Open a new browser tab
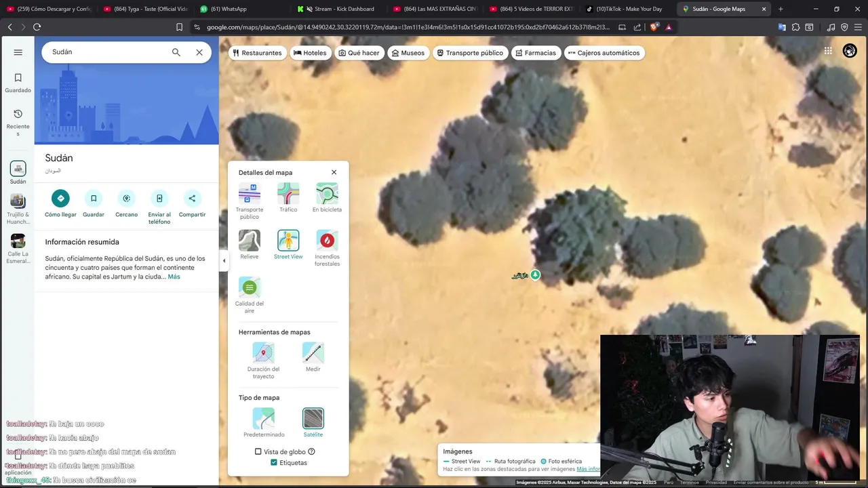Viewport: 868px width, 488px height. (x=781, y=9)
